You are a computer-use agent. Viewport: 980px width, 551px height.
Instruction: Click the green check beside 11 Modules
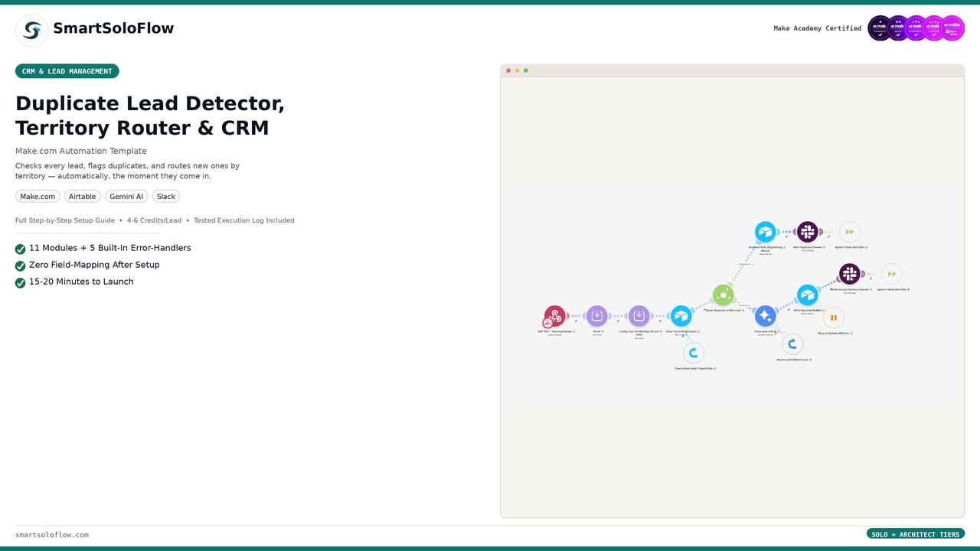(x=21, y=249)
